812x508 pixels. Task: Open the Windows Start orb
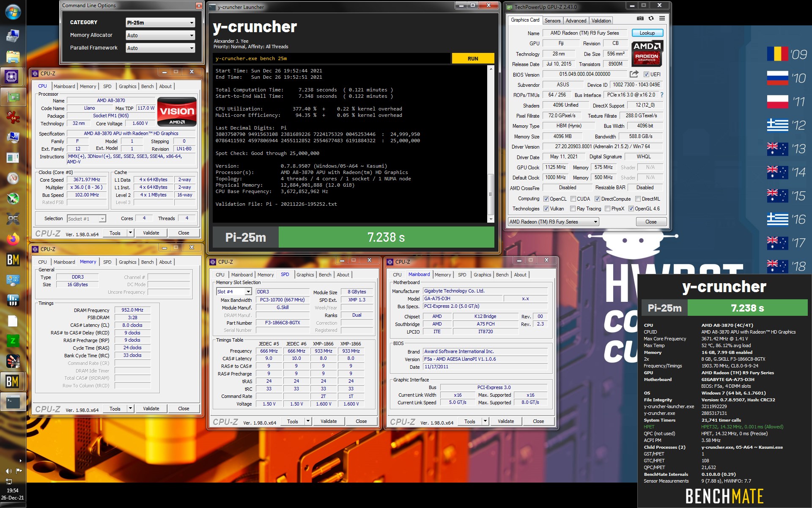13,12
